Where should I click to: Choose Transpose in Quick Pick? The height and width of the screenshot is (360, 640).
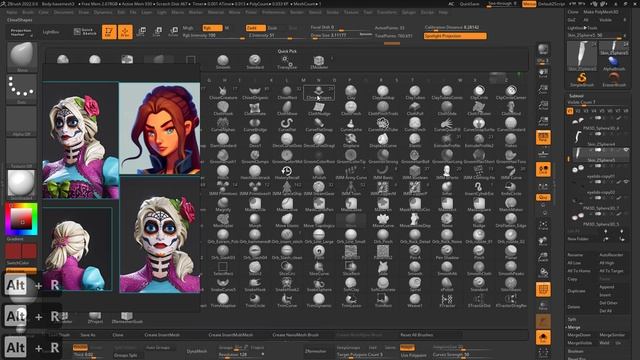tap(287, 62)
